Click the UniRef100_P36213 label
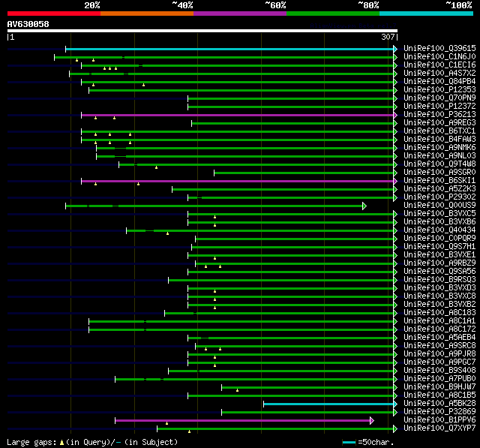This screenshot has height=448, width=480. click(x=439, y=115)
